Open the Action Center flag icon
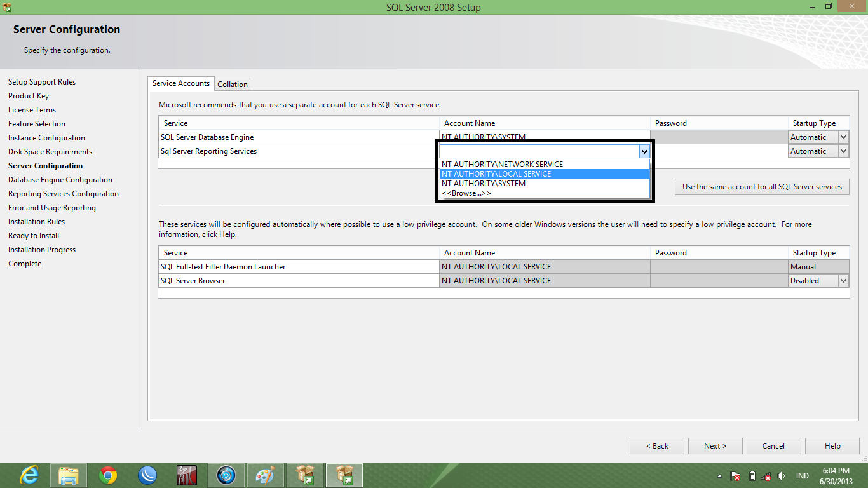The image size is (868, 488). (735, 476)
